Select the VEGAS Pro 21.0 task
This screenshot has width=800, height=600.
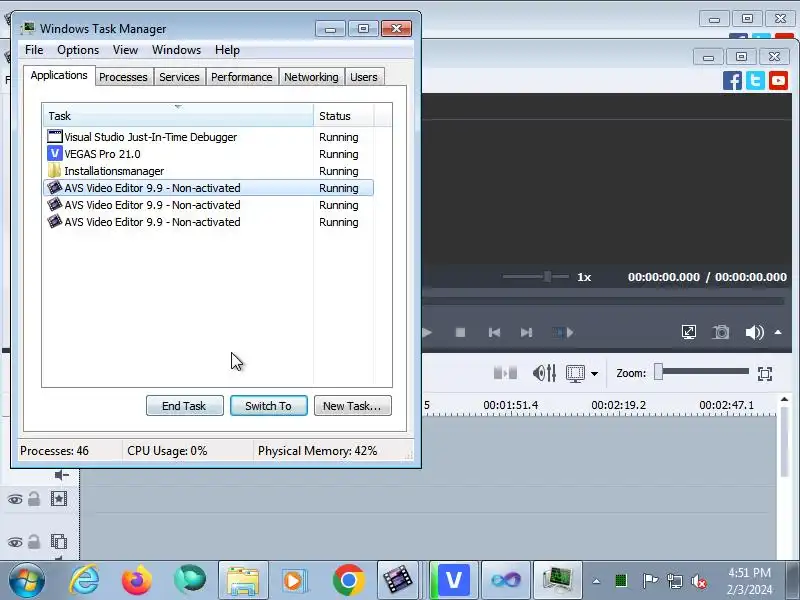pyautogui.click(x=209, y=154)
